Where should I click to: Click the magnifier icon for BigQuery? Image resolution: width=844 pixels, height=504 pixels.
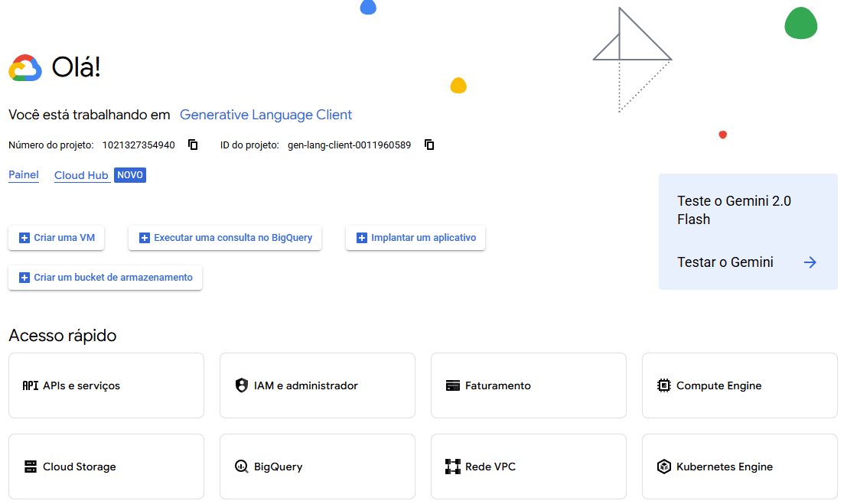click(x=242, y=467)
